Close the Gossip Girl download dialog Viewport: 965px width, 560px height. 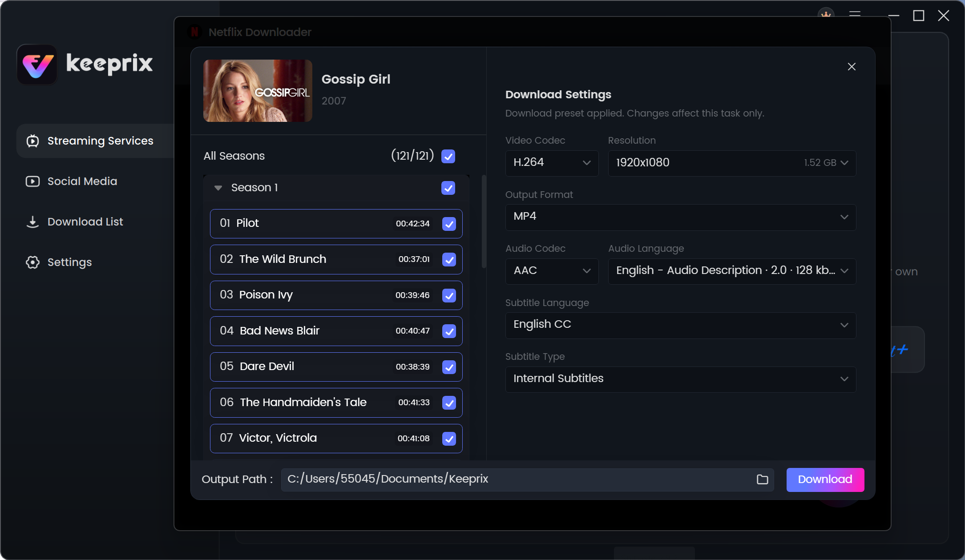tap(852, 67)
